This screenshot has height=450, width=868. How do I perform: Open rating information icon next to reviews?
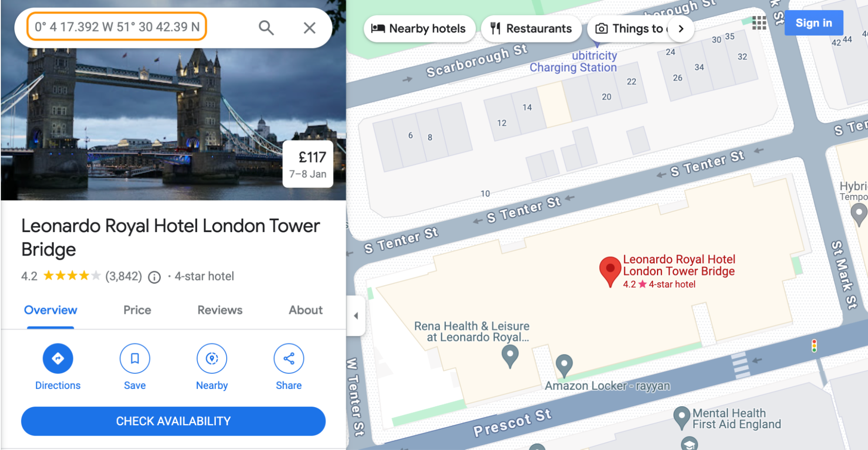(155, 277)
